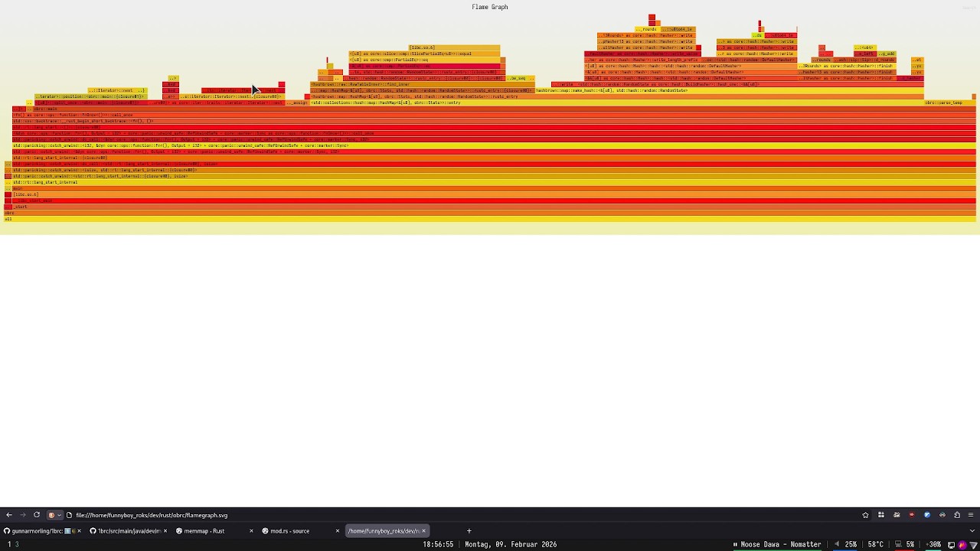The image size is (980, 551).
Task: Close the flamegraph.svg tab
Action: click(x=423, y=530)
